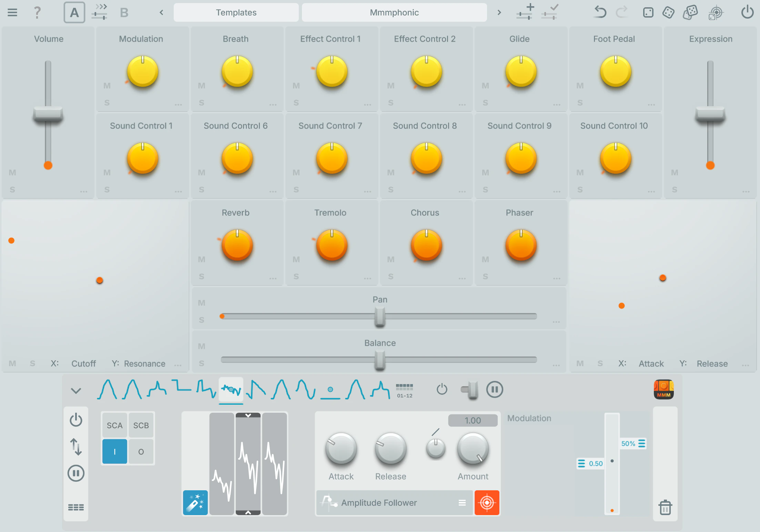Select preset slot A

(x=74, y=13)
